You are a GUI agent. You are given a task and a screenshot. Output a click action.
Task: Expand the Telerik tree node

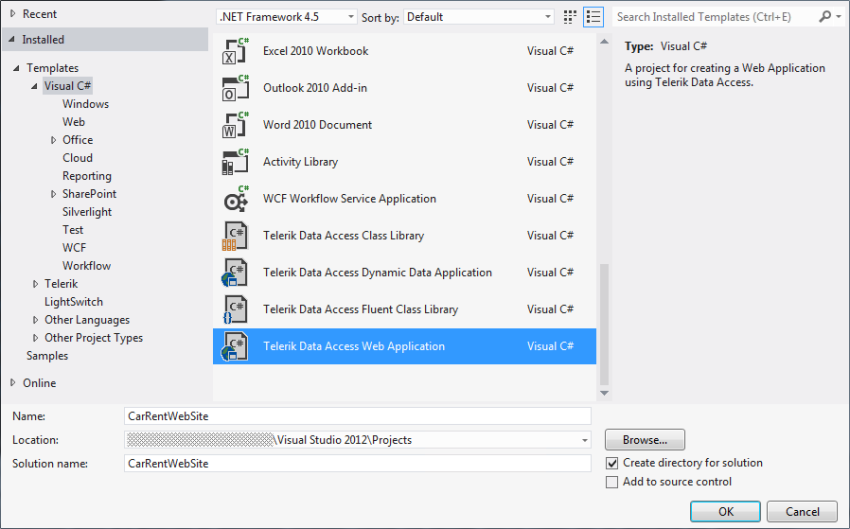35,283
